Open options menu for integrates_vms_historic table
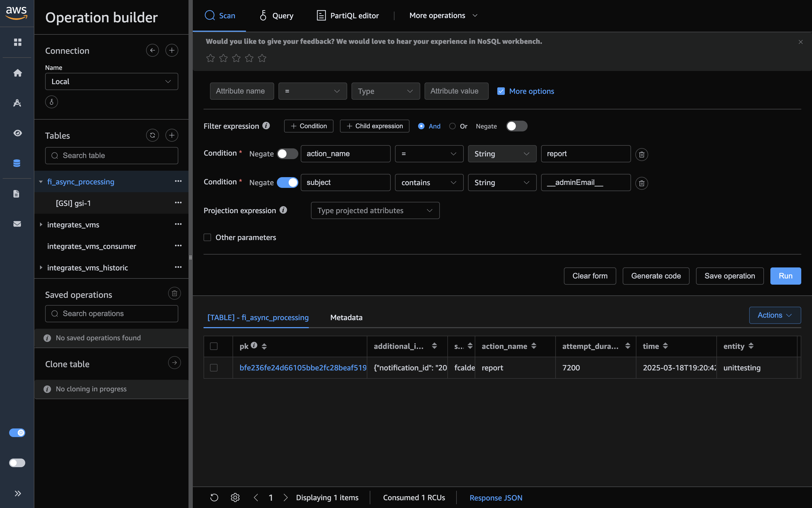 178,267
